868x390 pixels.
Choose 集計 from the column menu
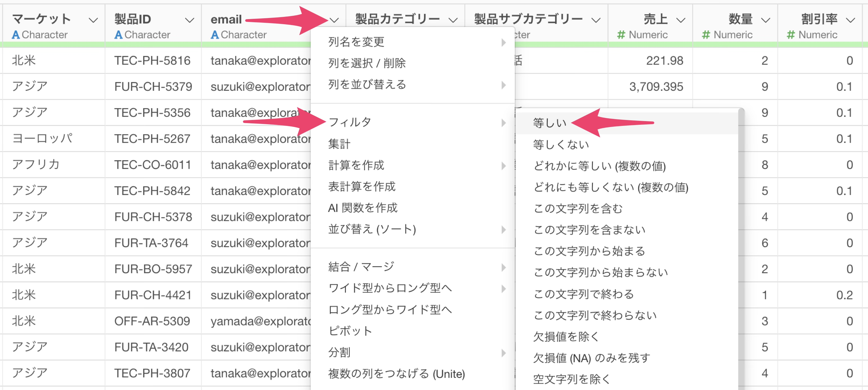click(339, 144)
